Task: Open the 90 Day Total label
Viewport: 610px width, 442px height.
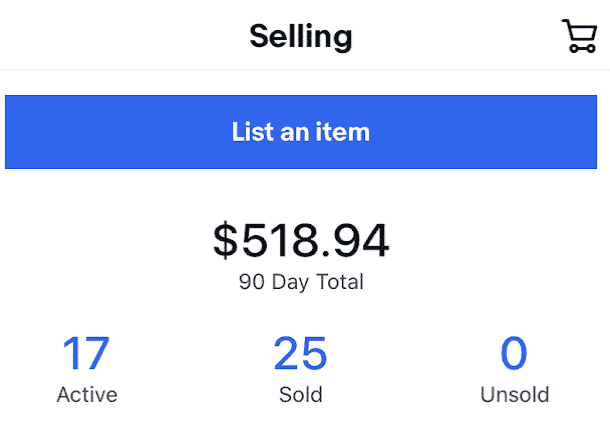Action: (301, 282)
